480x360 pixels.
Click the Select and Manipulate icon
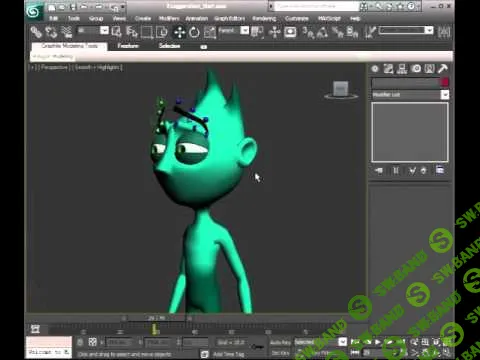tap(275, 32)
